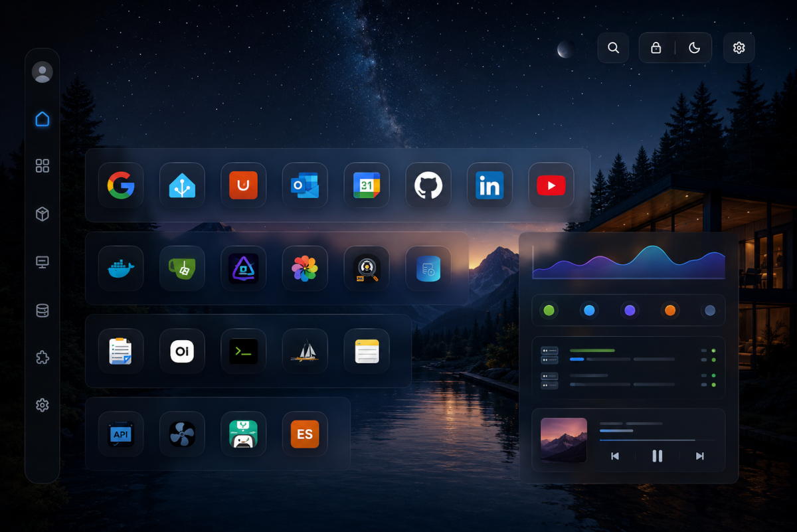The image size is (797, 532).
Task: Open the Docker whale tile
Action: 121,268
